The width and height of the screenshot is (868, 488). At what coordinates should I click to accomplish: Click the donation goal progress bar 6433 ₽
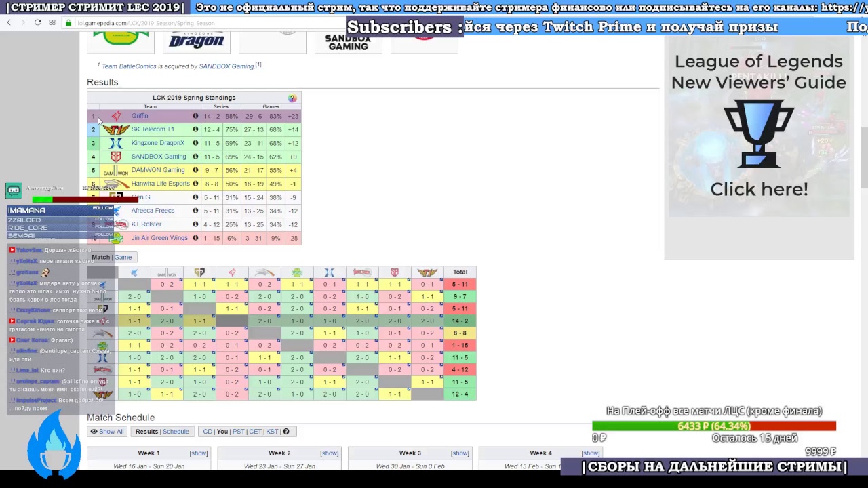pyautogui.click(x=714, y=426)
